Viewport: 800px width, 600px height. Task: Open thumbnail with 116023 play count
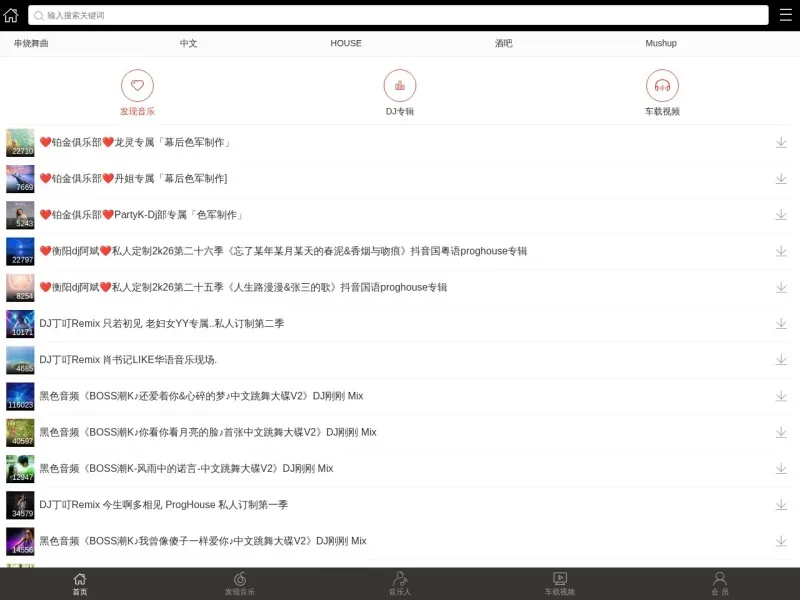(x=20, y=396)
